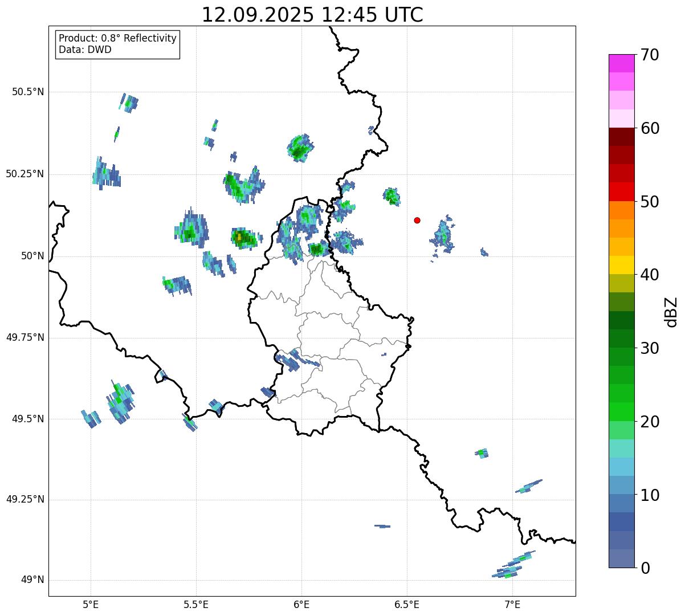Select the orange colorbar band above 50
This screenshot has height=616, width=685.
click(621, 210)
